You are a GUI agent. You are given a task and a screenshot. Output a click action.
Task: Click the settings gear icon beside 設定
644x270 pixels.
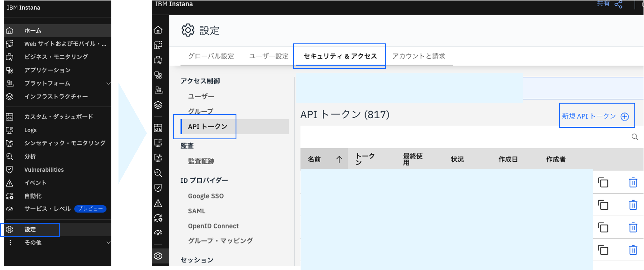pos(9,229)
